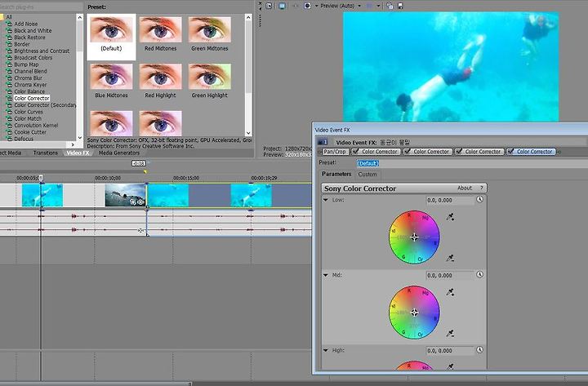Uncheck the second Color Corrector in the chain
Screen dimensions: 588x386
coord(408,152)
